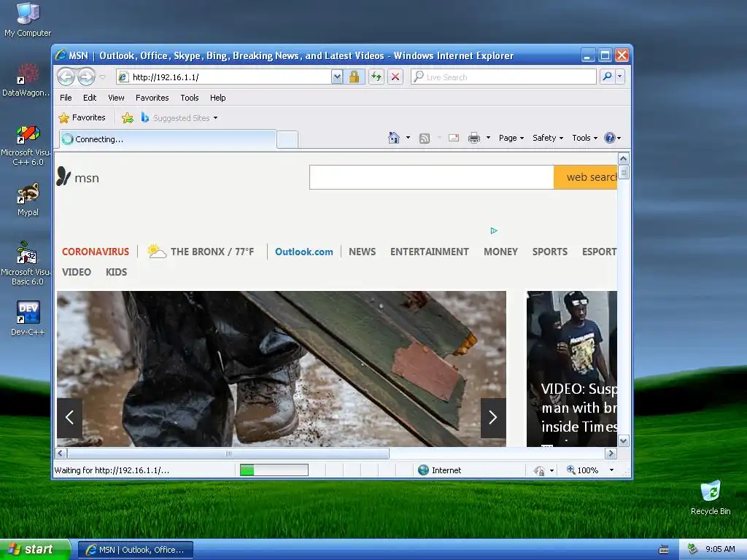Open THE BRONX / 77°F weather link

point(212,252)
